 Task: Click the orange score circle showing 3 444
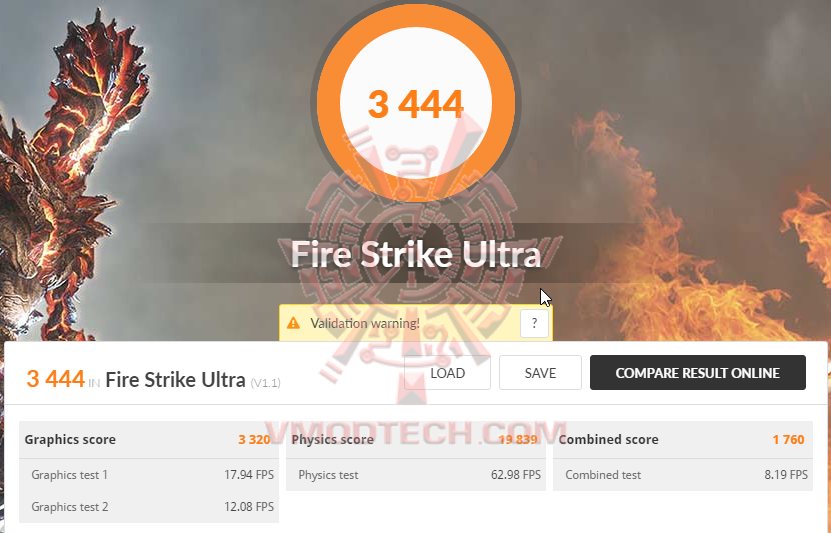click(x=416, y=103)
